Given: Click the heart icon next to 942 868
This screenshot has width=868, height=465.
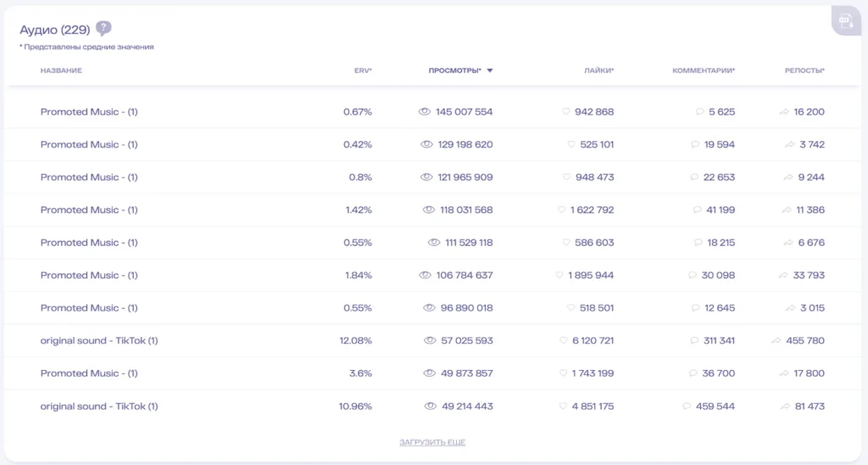Looking at the screenshot, I should (x=565, y=112).
